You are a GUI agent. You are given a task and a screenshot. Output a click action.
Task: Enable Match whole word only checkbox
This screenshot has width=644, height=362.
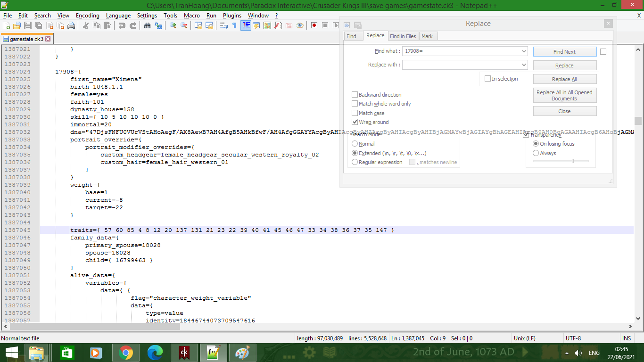tap(355, 104)
